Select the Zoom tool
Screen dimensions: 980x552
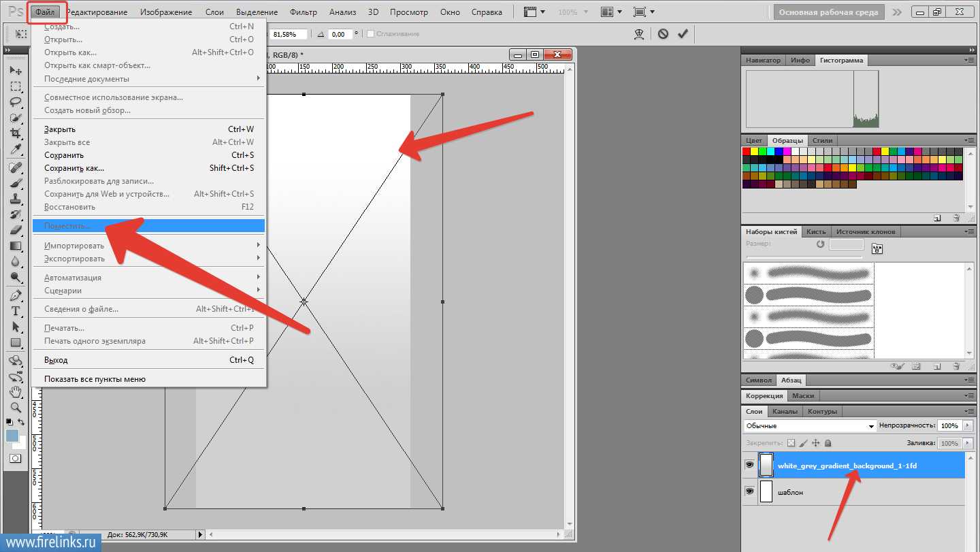pos(15,408)
